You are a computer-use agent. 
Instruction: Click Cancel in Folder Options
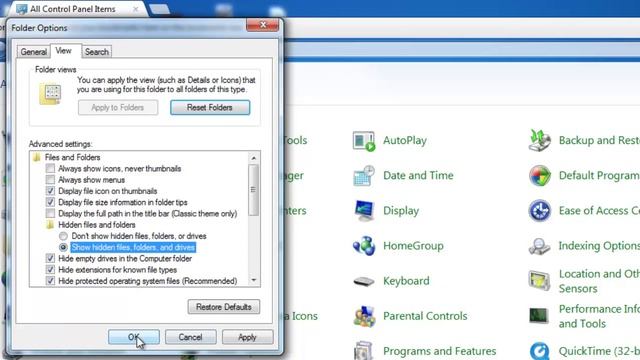191,337
